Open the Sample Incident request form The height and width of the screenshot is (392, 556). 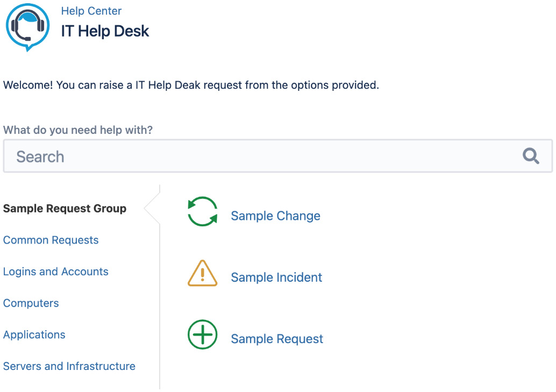click(276, 277)
